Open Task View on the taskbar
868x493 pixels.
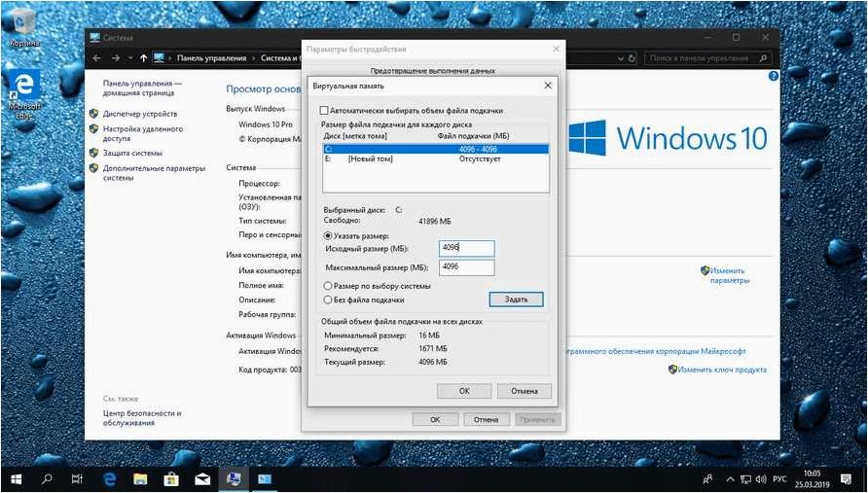77,478
